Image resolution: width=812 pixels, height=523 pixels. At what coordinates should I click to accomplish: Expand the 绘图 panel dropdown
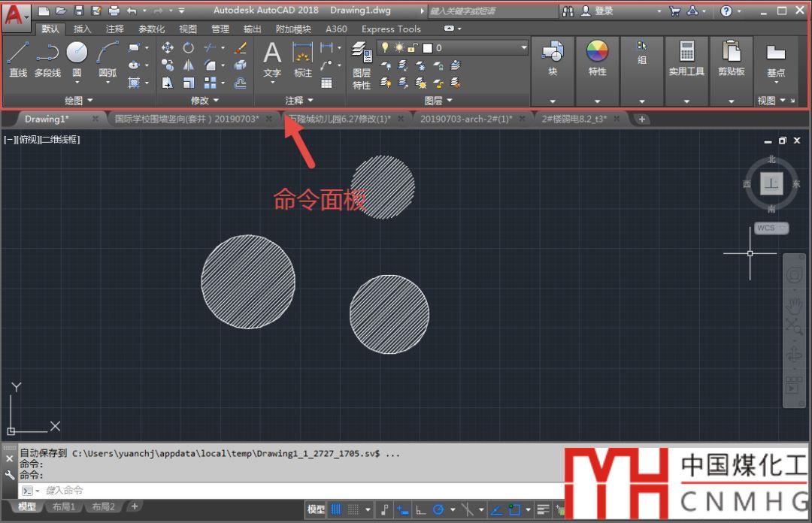(79, 100)
